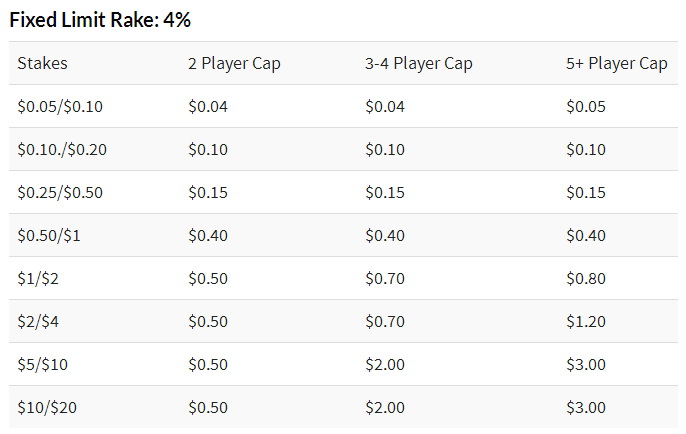Click the $3.00 cap in $5/$10 row
The height and width of the screenshot is (434, 686).
click(x=586, y=364)
